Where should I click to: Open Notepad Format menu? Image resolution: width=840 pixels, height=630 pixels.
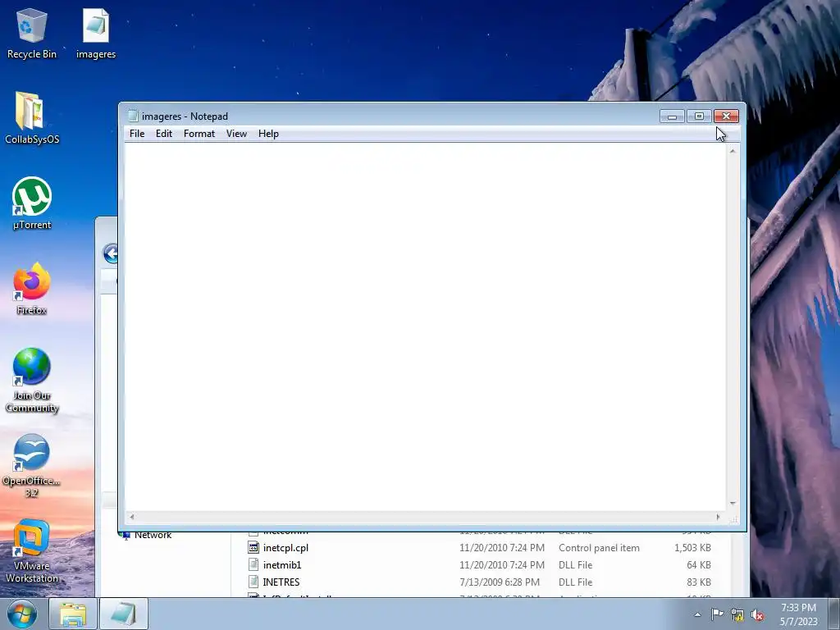tap(199, 134)
